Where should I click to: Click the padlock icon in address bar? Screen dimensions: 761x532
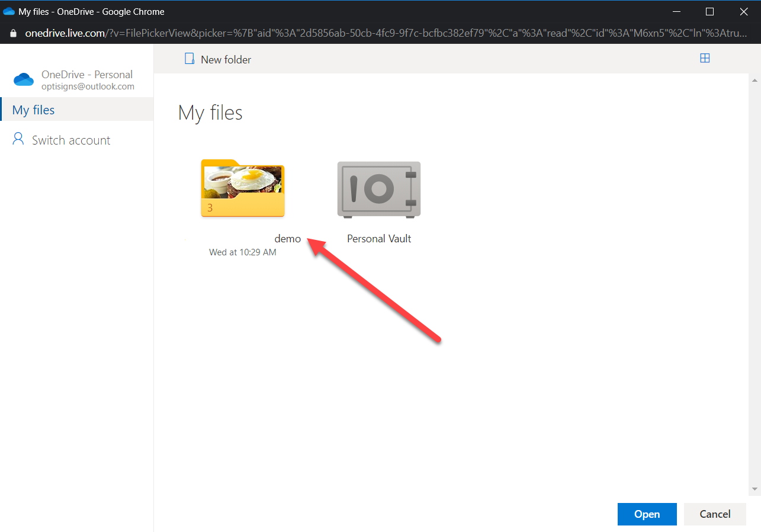(x=13, y=33)
